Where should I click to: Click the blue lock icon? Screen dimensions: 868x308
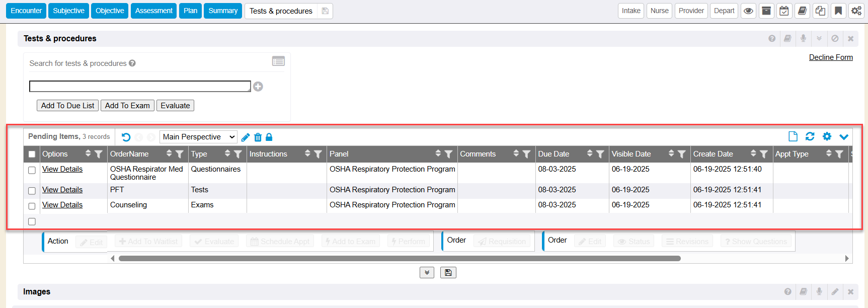point(269,137)
